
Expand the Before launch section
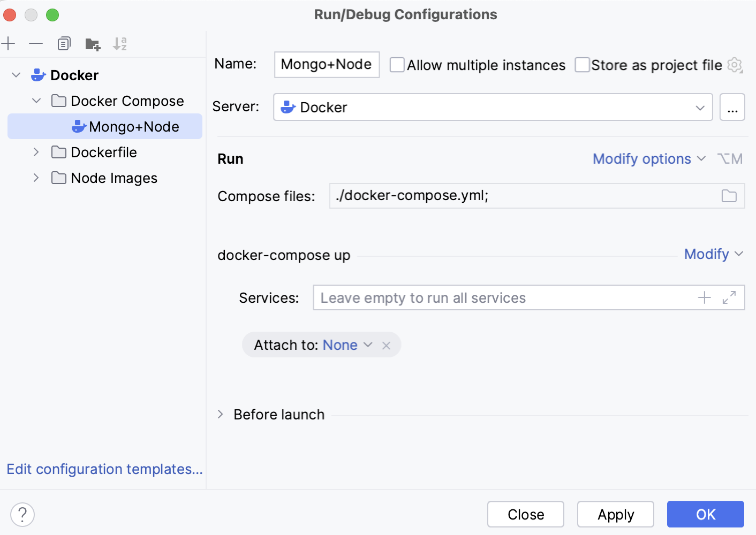click(x=220, y=414)
